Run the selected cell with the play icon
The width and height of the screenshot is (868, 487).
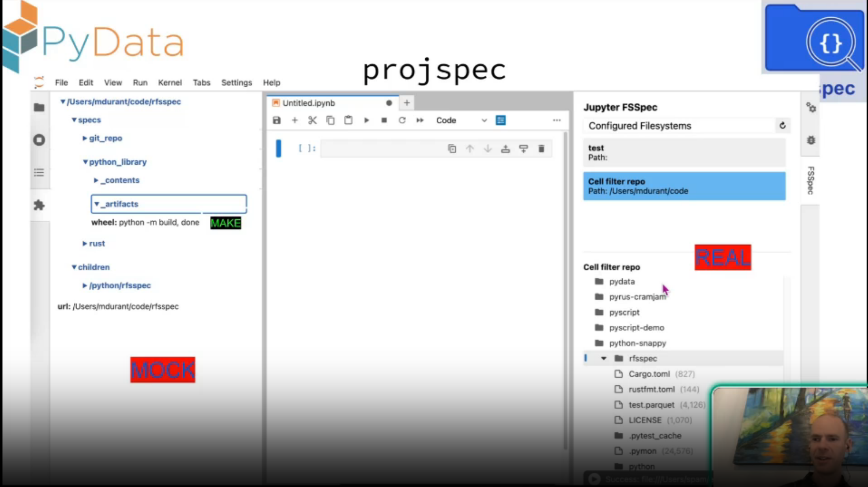point(366,120)
